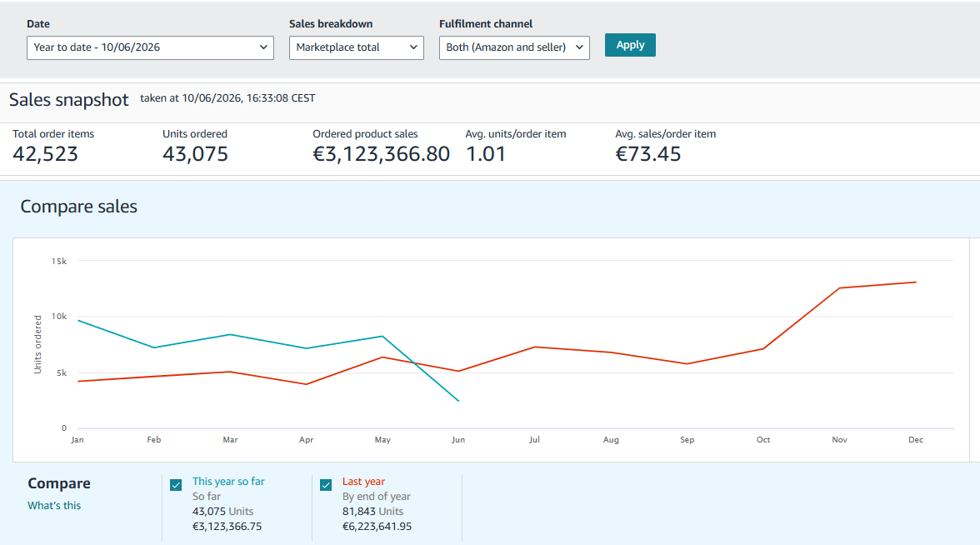The height and width of the screenshot is (545, 980).
Task: Click the Mar label on chart axis
Action: point(230,439)
